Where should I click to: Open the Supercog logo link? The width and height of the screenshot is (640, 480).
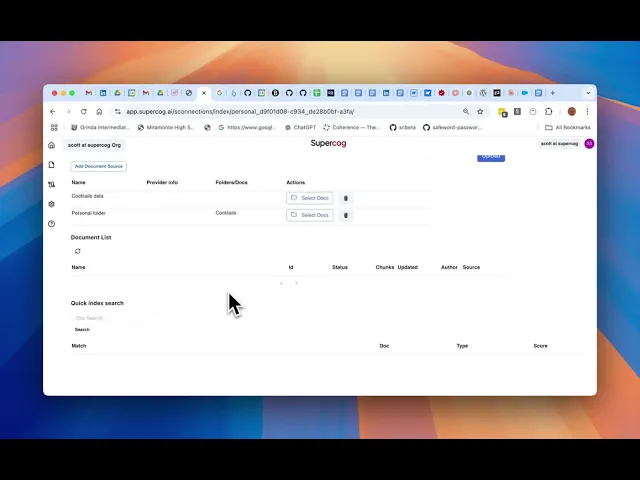click(328, 143)
